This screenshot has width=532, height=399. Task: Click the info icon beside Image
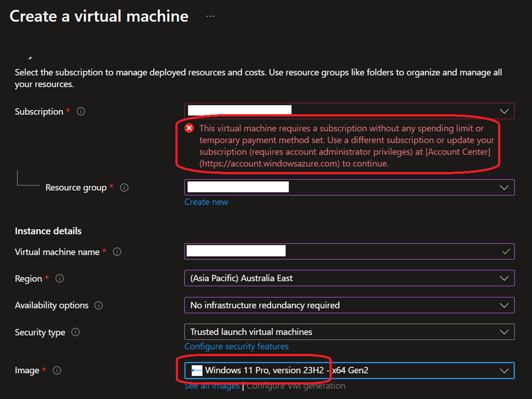pyautogui.click(x=57, y=370)
